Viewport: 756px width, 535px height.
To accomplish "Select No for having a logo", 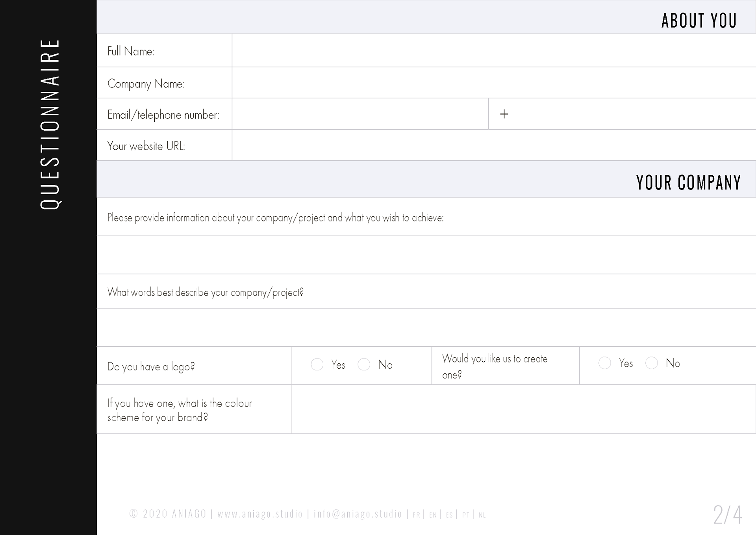I will tap(364, 364).
